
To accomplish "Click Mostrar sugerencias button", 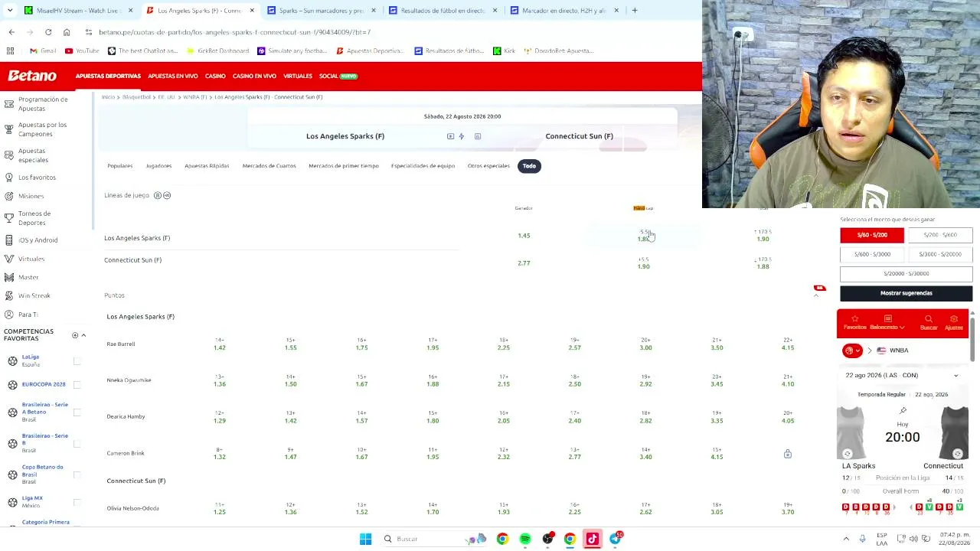I will point(906,293).
